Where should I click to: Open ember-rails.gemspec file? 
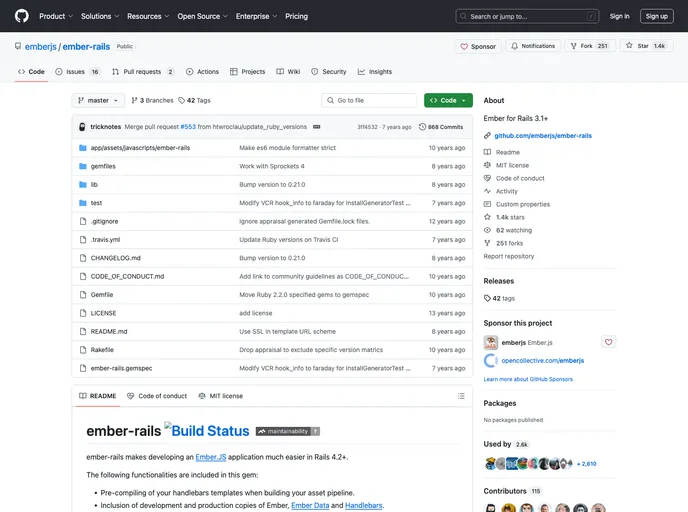pyautogui.click(x=122, y=369)
